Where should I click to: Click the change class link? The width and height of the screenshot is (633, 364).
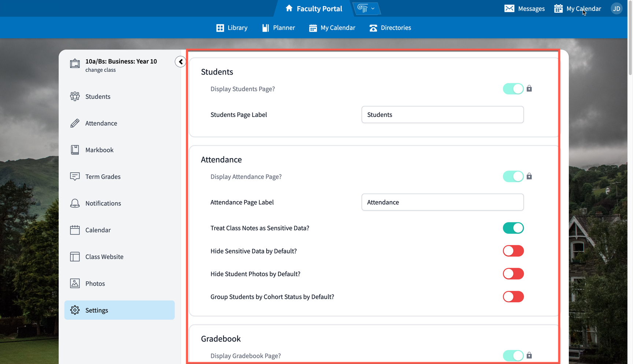coord(101,70)
